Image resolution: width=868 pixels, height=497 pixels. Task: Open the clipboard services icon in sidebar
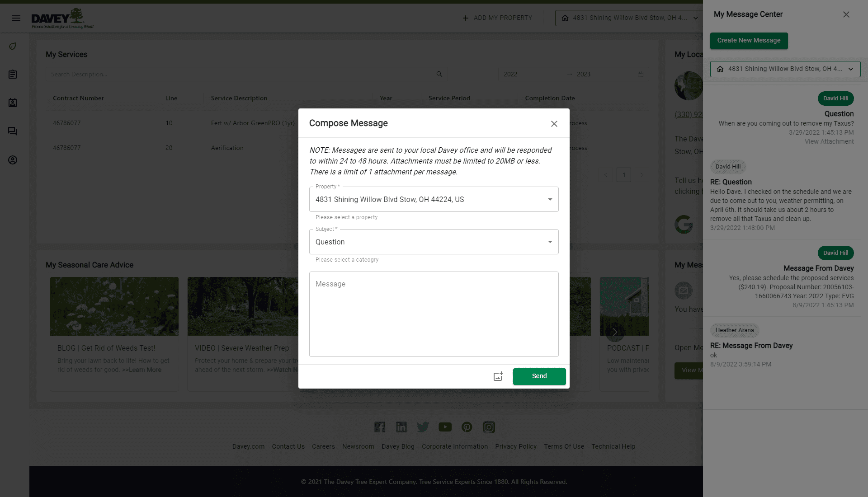[13, 75]
